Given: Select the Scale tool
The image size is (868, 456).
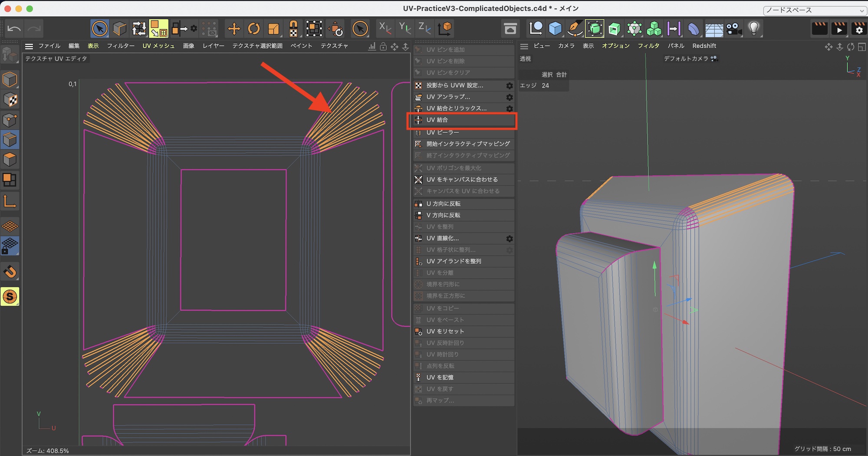Looking at the screenshot, I should pyautogui.click(x=273, y=29).
